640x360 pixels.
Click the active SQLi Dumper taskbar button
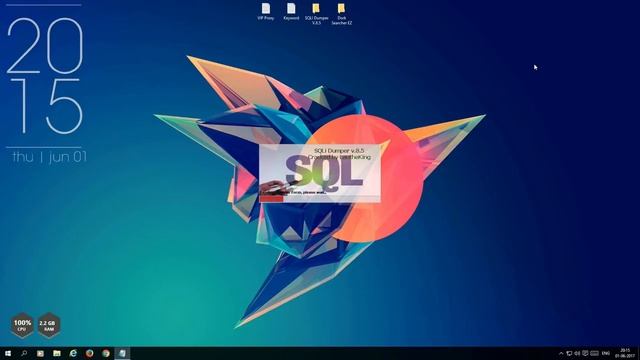[x=122, y=353]
